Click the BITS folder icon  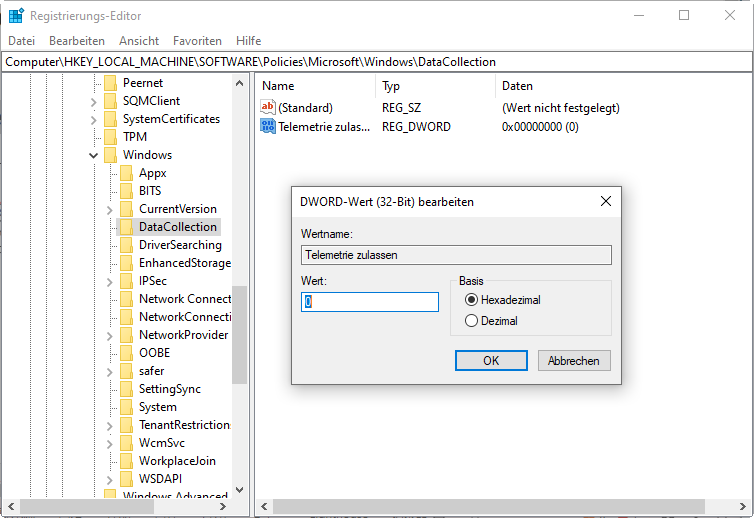[x=126, y=191]
